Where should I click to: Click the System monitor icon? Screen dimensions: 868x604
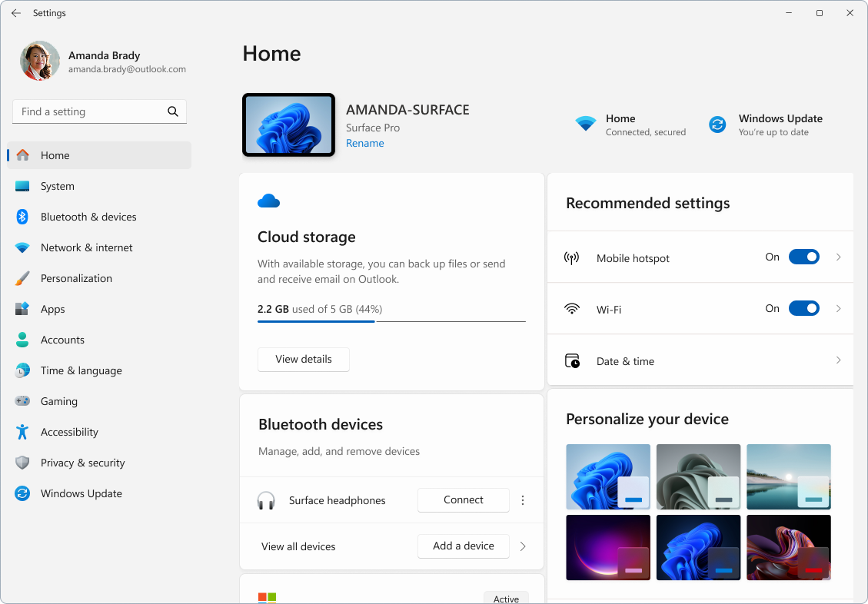click(22, 187)
